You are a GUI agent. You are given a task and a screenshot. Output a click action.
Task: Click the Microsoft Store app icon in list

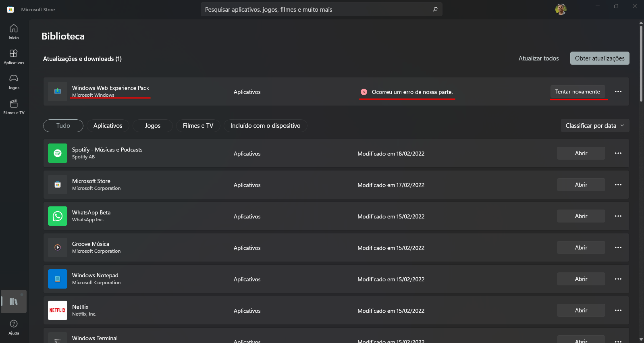(x=58, y=185)
